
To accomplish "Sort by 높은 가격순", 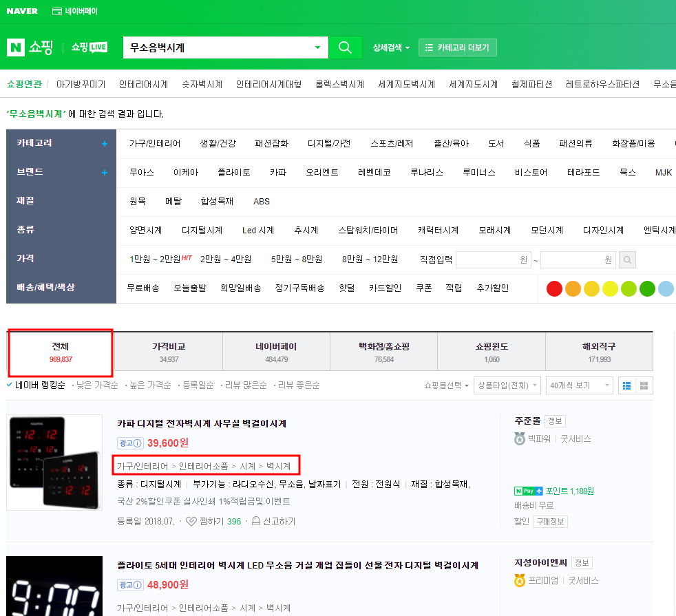I will (x=150, y=385).
